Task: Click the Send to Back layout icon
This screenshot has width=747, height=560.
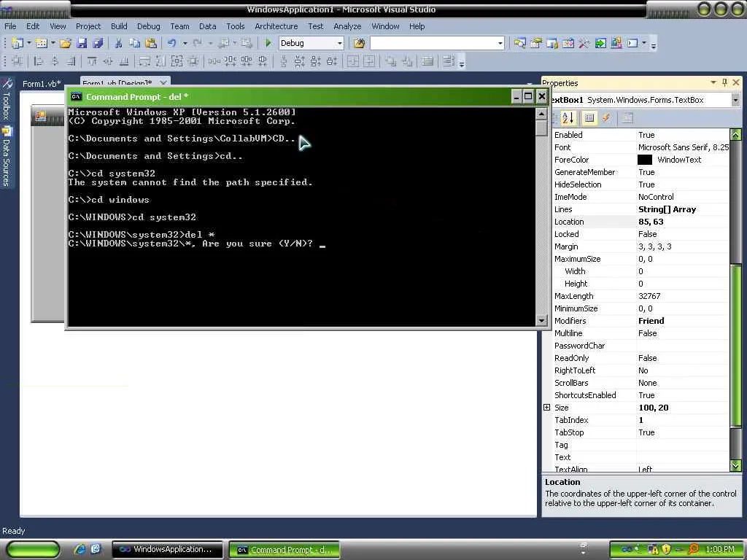Action: pyautogui.click(x=407, y=61)
